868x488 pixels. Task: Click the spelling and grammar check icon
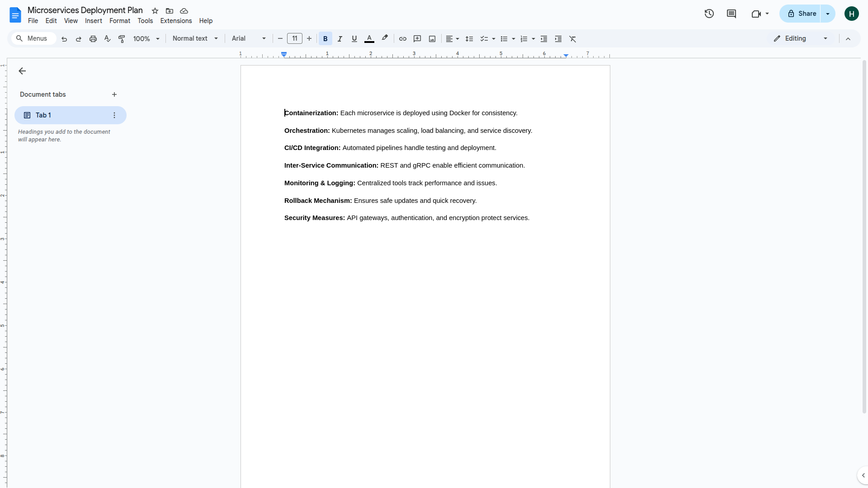[107, 39]
